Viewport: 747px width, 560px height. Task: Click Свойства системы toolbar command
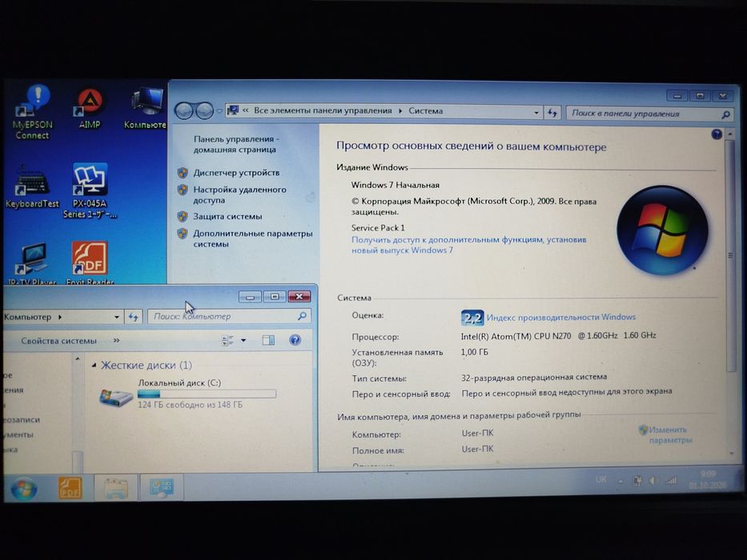58,341
